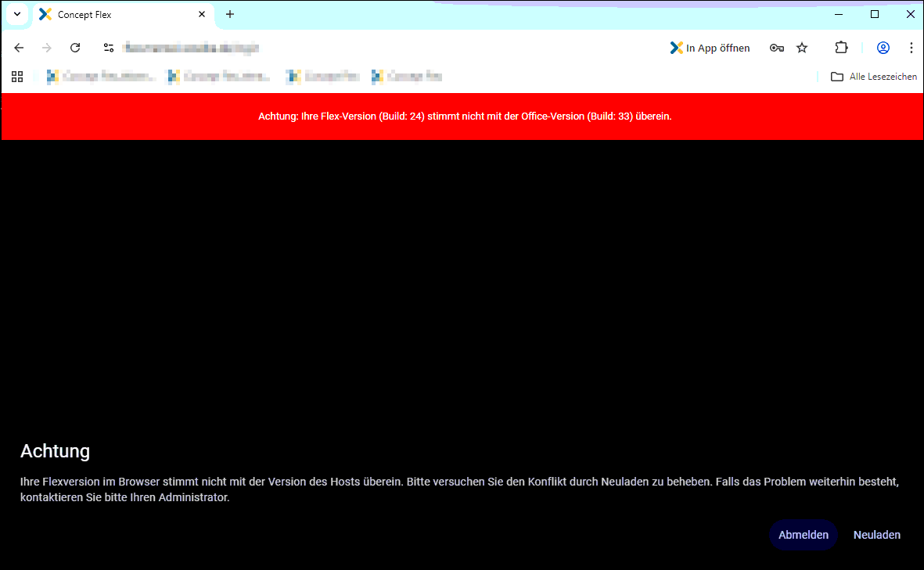Open the Chrome three-dot menu
The height and width of the screenshot is (570, 924).
click(911, 48)
